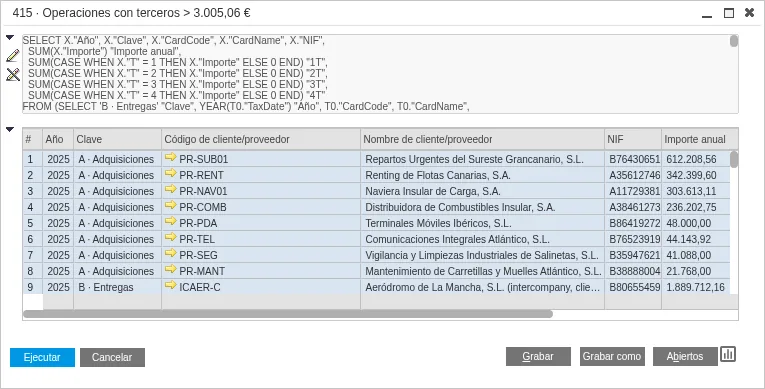The width and height of the screenshot is (765, 389).
Task: Click the Clave column header
Action: 118,139
